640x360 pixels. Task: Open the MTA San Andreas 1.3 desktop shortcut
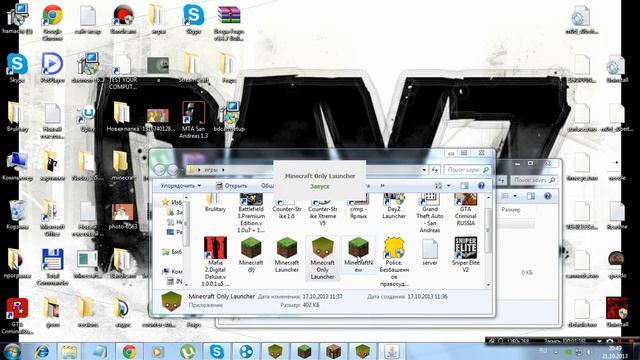point(193,120)
